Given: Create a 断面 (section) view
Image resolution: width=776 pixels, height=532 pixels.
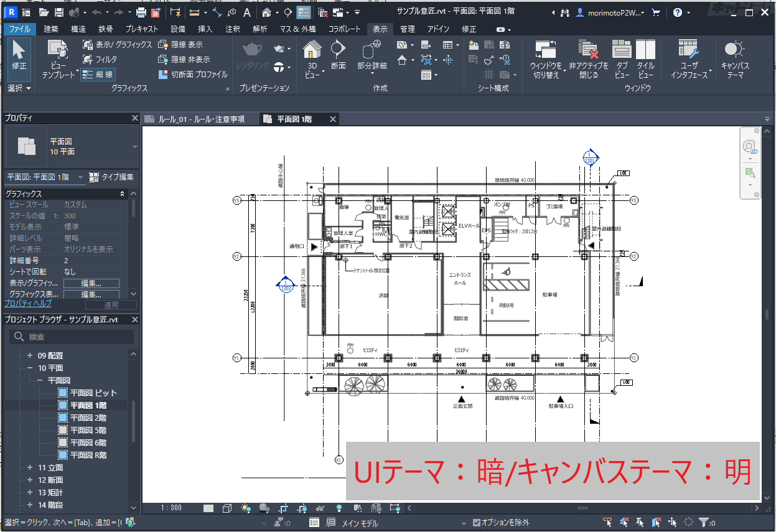Looking at the screenshot, I should coord(338,55).
